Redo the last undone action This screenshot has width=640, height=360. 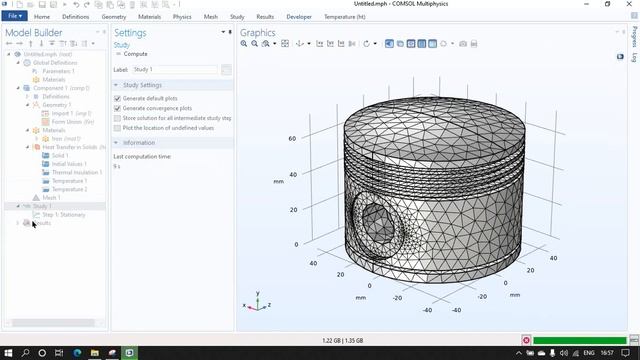click(x=87, y=5)
